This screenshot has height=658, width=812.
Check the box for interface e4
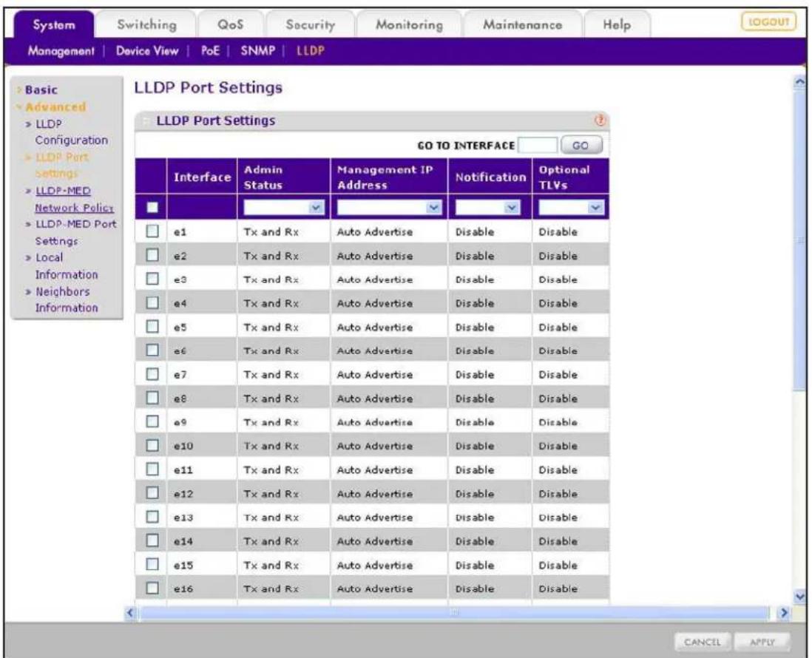click(152, 302)
